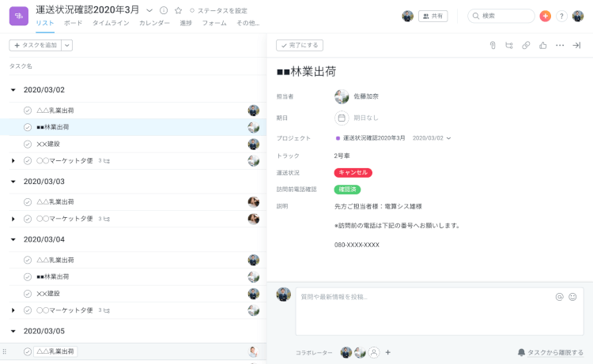The width and height of the screenshot is (593, 364).
Task: Open the フォーム tab
Action: pyautogui.click(x=214, y=23)
